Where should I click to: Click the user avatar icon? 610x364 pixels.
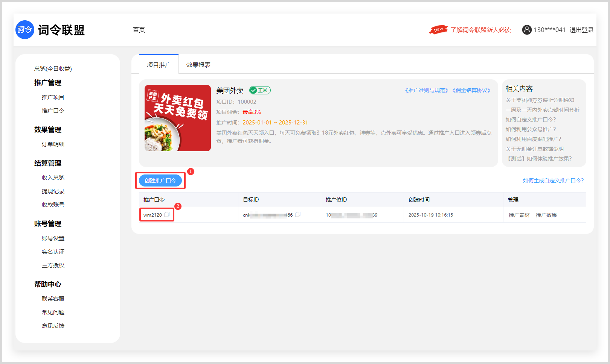[526, 30]
